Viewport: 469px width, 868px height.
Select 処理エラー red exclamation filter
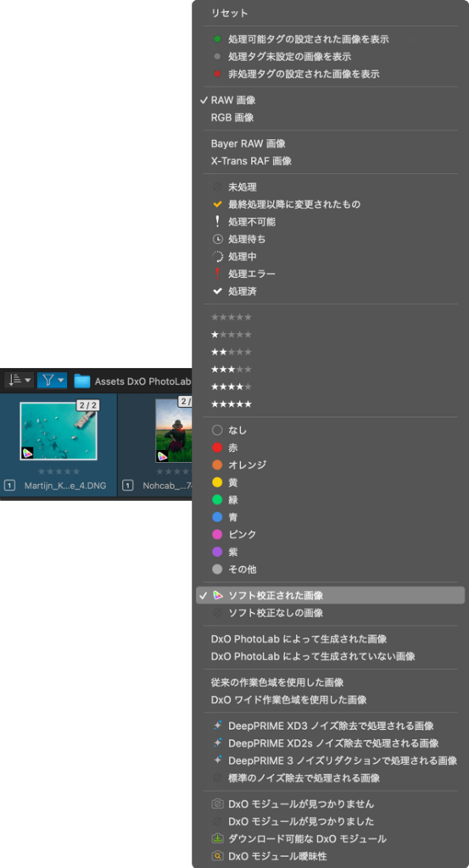[x=330, y=274]
